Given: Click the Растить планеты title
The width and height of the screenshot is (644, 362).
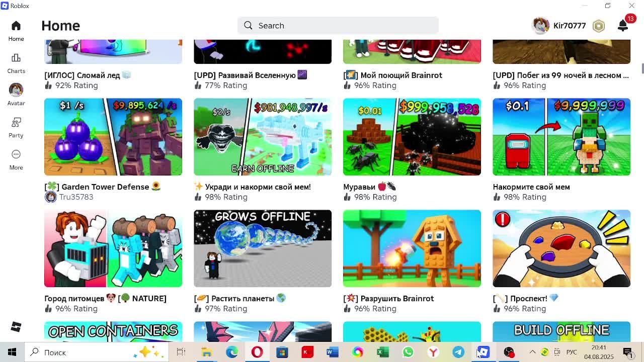Looking at the screenshot, I should coord(239,298).
